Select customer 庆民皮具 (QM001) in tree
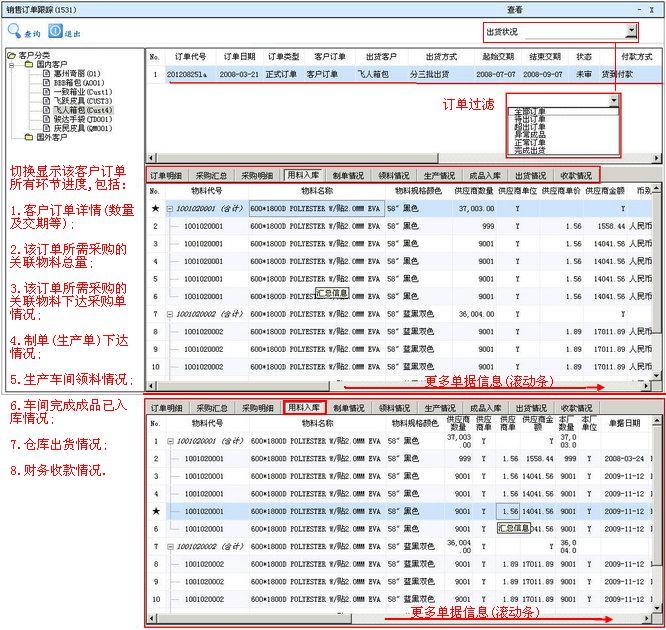 pos(82,128)
